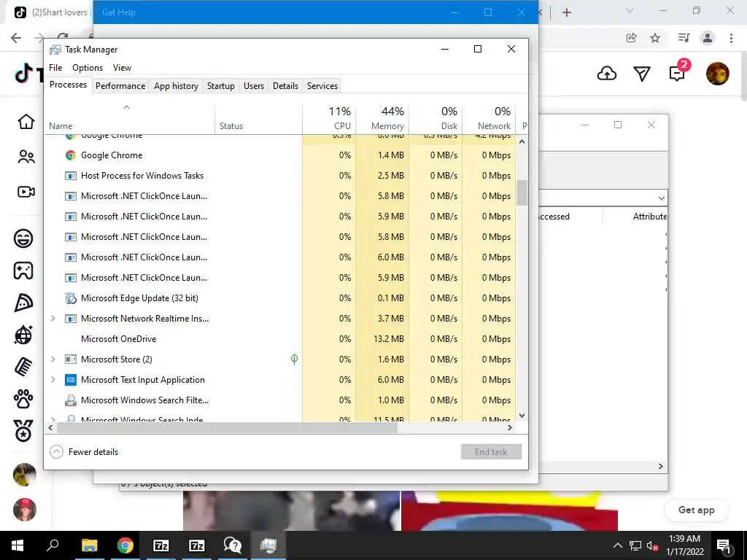747x560 pixels.
Task: Open TikTok messages paper plane icon
Action: click(642, 74)
